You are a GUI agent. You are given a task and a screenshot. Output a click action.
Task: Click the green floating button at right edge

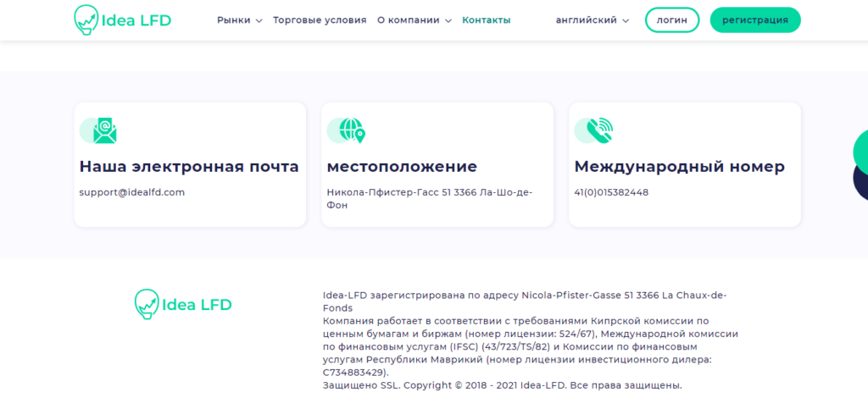860,151
